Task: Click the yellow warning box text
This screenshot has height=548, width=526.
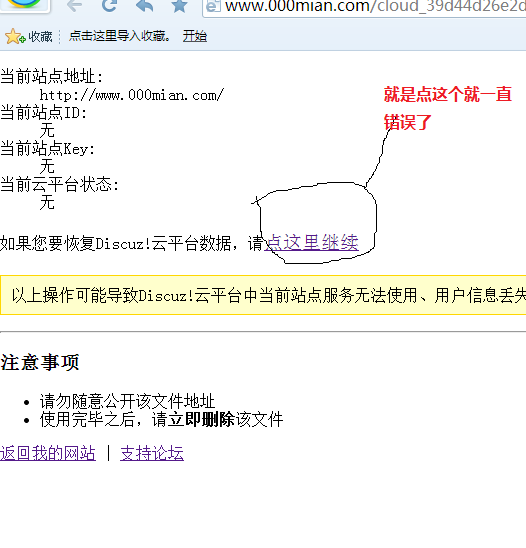Action: tap(268, 295)
